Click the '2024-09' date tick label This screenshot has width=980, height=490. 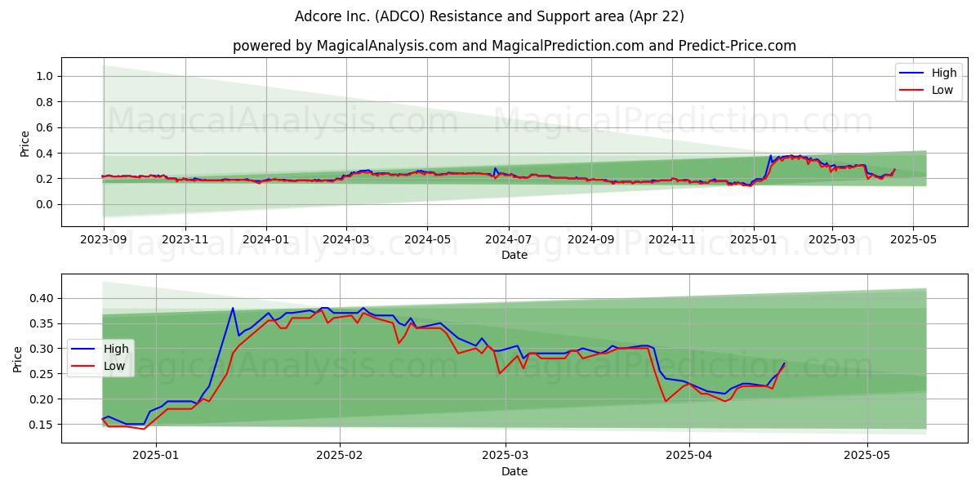tap(591, 239)
